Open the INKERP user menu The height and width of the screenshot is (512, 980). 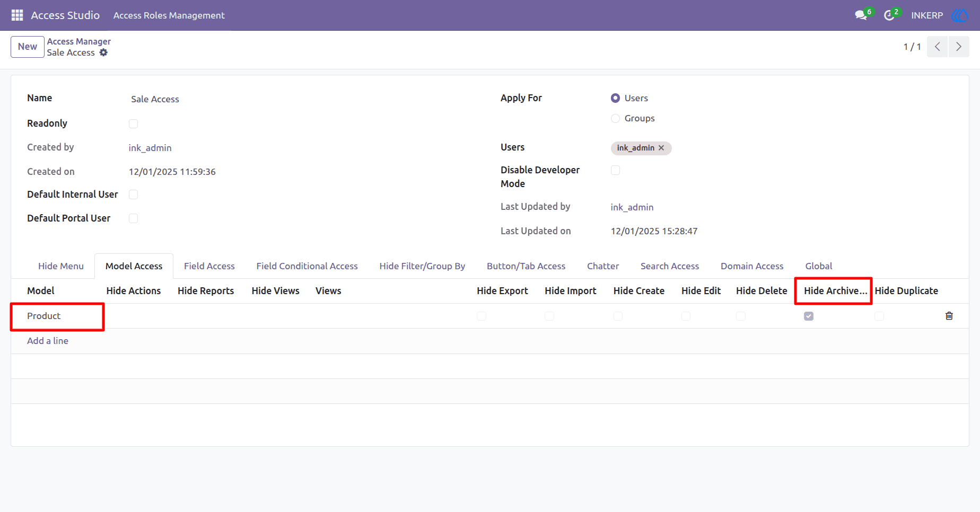click(927, 15)
